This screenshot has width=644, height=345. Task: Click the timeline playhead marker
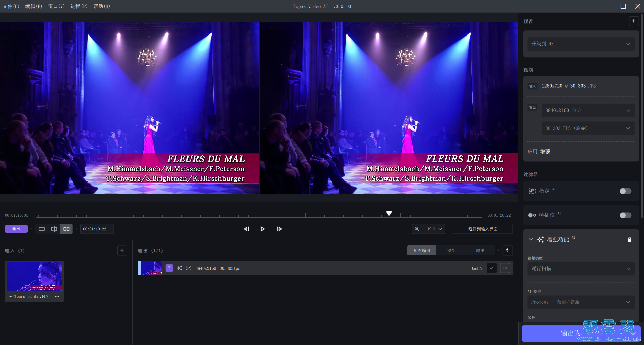coord(389,213)
